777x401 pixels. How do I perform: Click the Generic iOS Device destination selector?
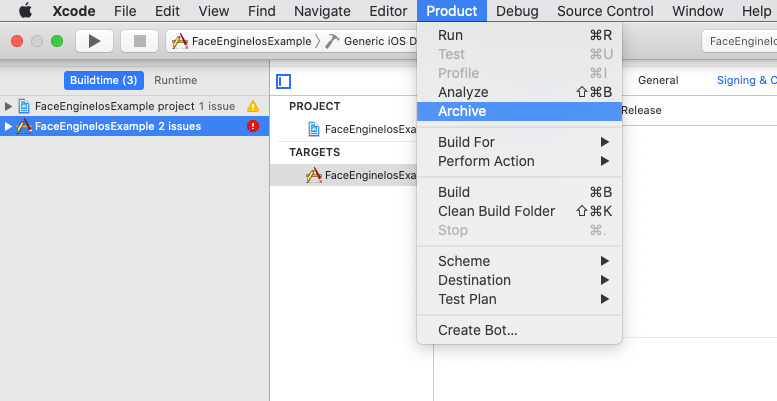tap(372, 41)
